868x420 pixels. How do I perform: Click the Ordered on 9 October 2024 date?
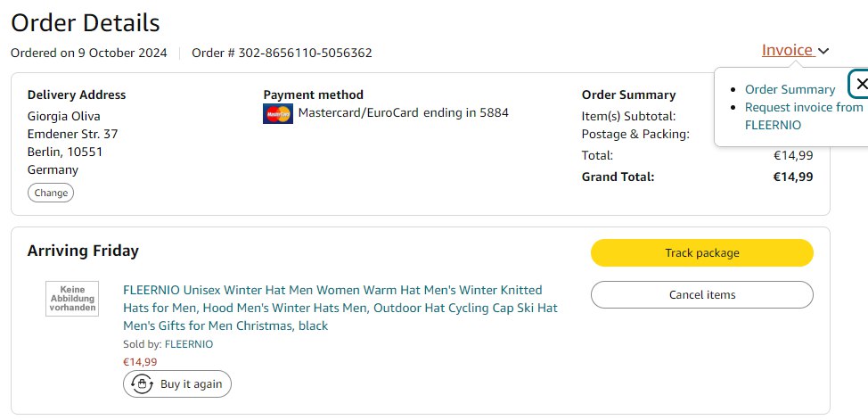(x=88, y=53)
